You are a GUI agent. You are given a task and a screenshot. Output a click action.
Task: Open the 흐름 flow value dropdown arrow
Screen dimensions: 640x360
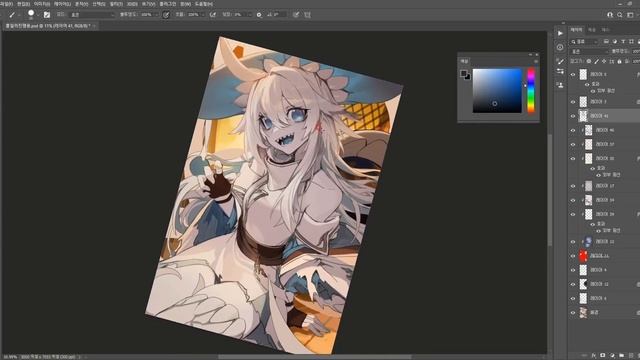click(x=202, y=15)
